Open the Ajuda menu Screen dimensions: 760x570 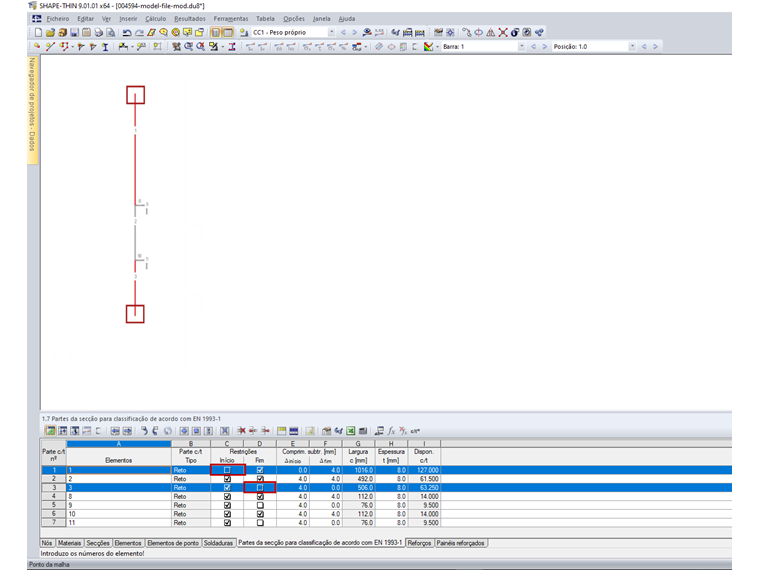(x=347, y=19)
